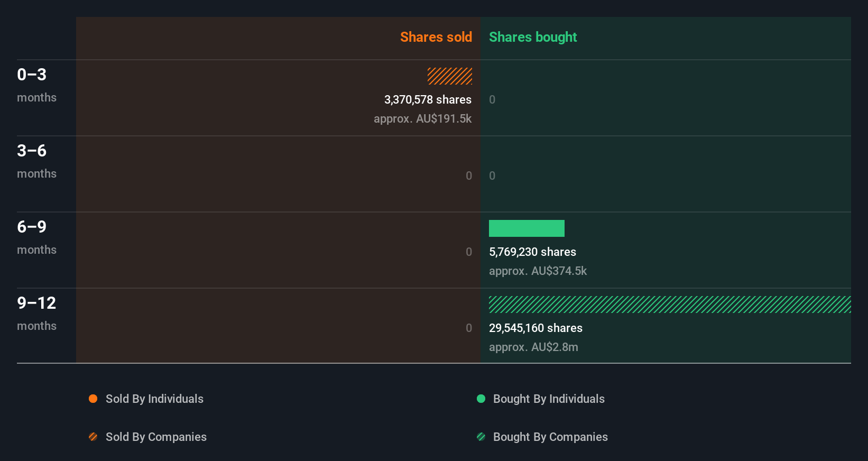The width and height of the screenshot is (868, 461).
Task: Click the 3,370,578 shares sold value
Action: click(x=428, y=99)
